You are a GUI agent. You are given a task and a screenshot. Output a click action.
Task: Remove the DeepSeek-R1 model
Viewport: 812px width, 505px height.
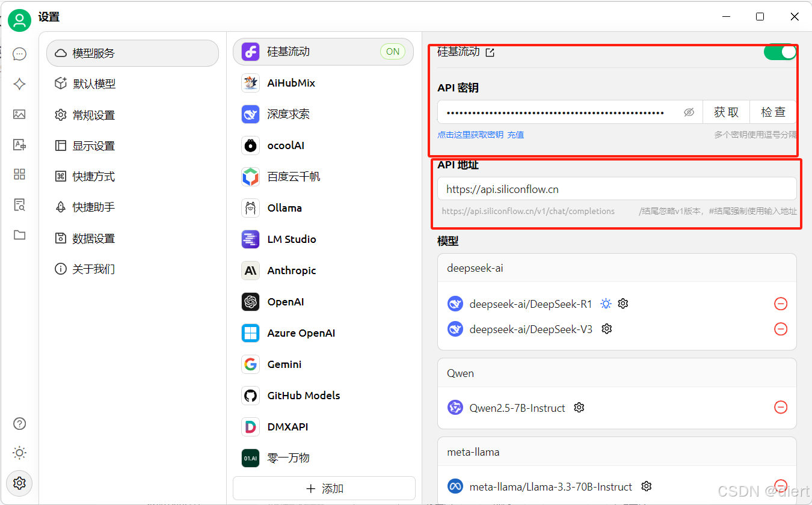[x=781, y=304]
